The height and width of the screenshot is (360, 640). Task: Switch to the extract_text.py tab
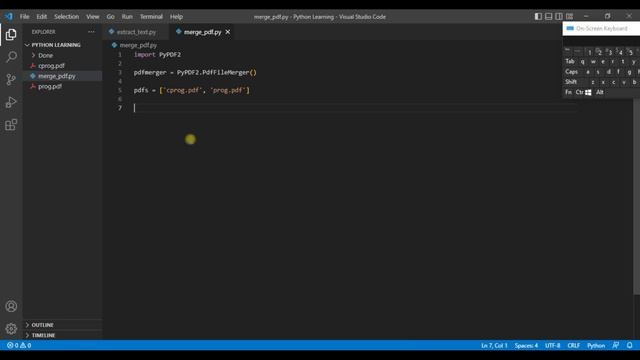136,32
